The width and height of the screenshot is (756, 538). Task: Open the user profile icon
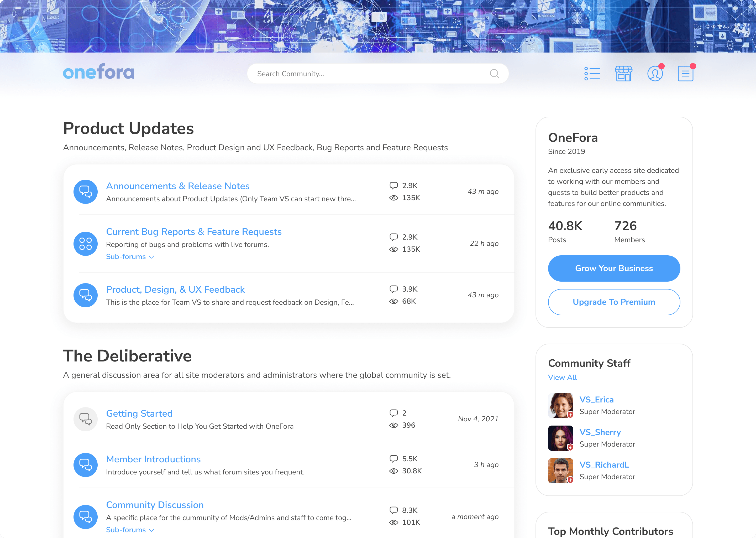click(x=655, y=74)
